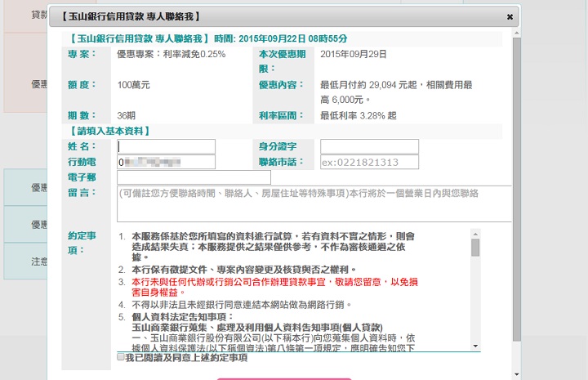Click the text 最低利率 3.28% 起
The image size is (588, 380).
pyautogui.click(x=359, y=115)
